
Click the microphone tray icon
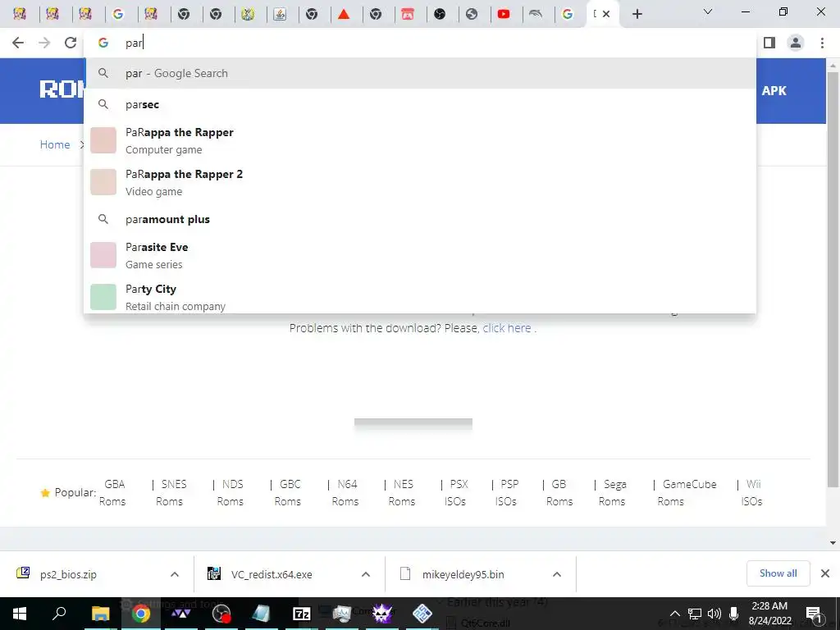(x=734, y=614)
